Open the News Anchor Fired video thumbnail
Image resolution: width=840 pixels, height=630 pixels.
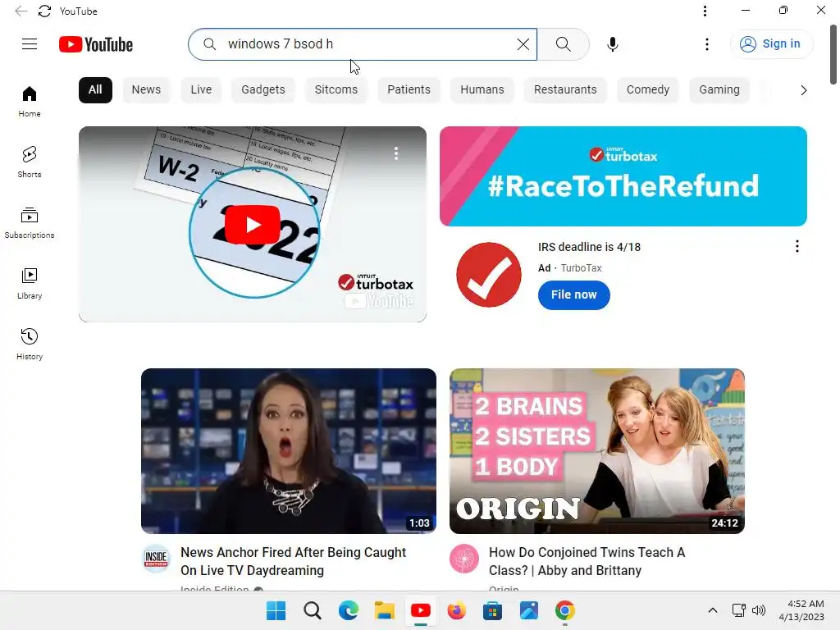click(x=289, y=451)
